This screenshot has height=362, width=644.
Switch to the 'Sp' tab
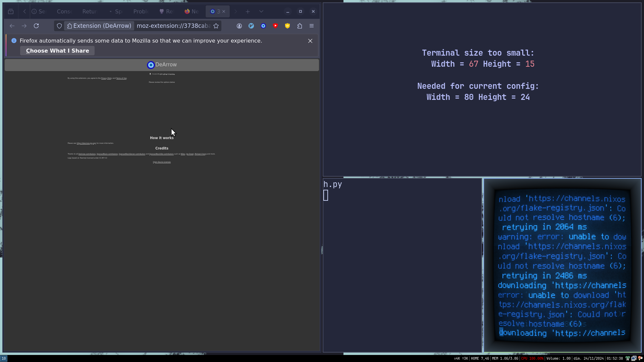click(x=116, y=11)
